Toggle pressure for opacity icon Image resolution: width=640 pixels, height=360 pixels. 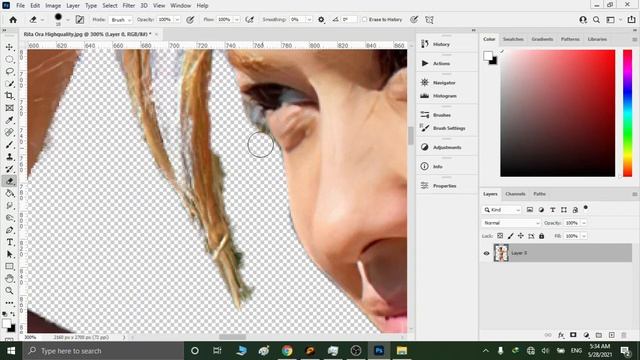(190, 20)
